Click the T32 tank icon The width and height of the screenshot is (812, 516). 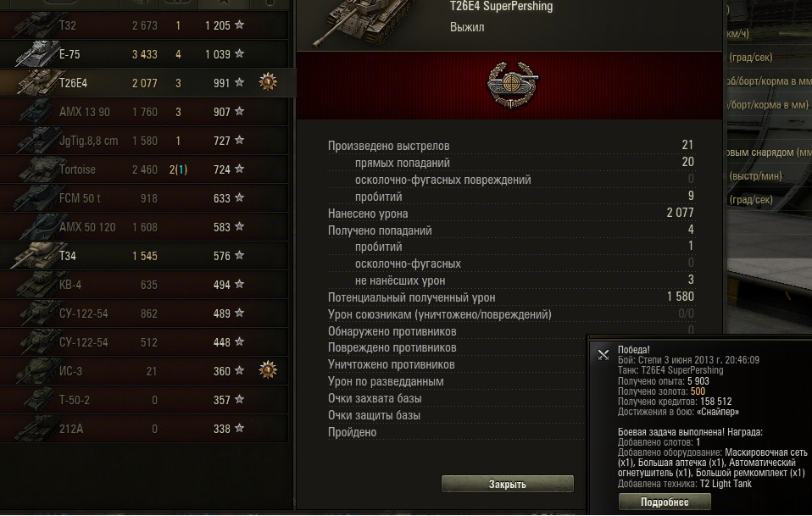tap(36, 25)
